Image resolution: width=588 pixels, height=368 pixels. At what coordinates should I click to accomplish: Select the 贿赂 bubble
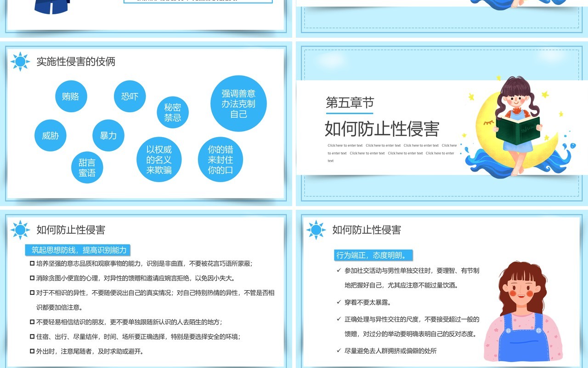pos(71,96)
